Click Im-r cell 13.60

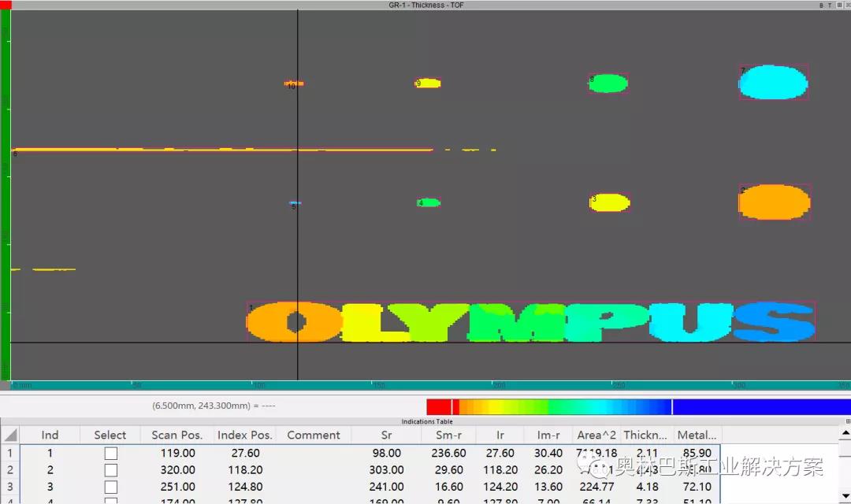pyautogui.click(x=548, y=487)
